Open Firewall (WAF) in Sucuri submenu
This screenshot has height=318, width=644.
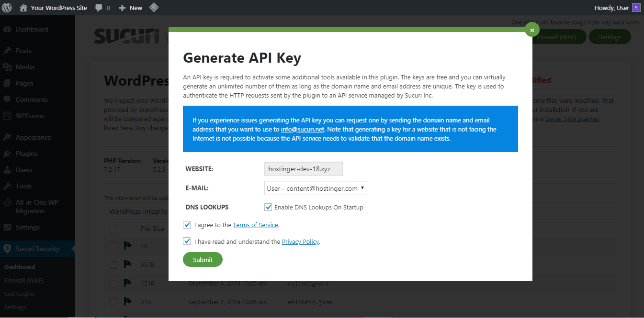click(x=23, y=280)
